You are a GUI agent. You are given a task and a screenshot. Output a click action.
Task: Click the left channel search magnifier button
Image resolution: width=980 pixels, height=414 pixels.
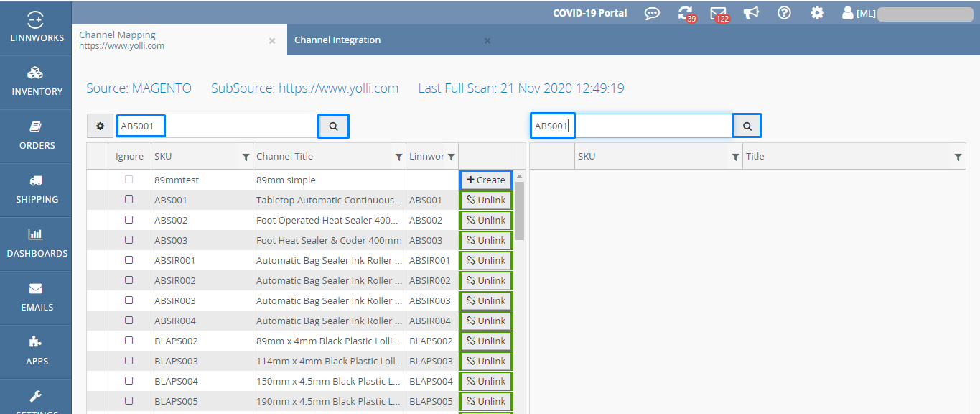[333, 126]
